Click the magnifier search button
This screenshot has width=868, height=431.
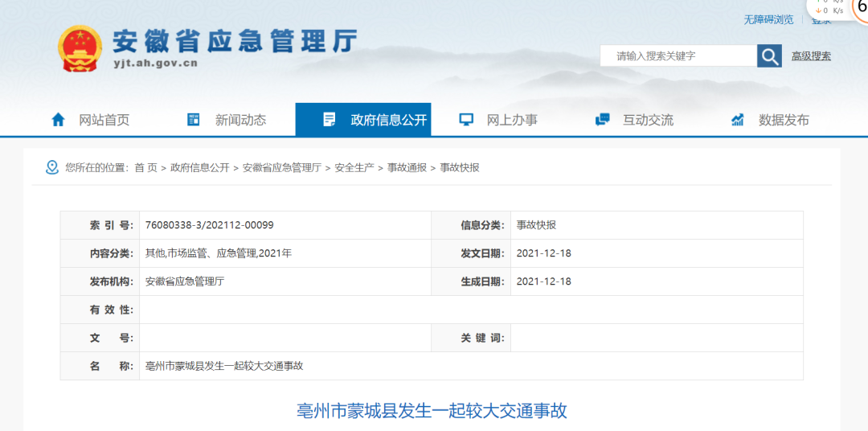769,56
